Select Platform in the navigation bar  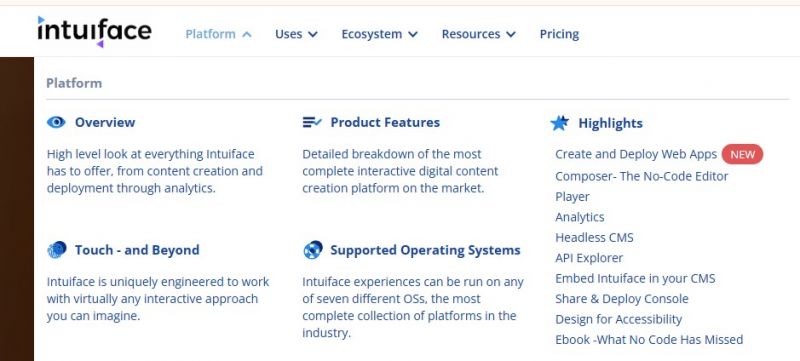pos(210,34)
